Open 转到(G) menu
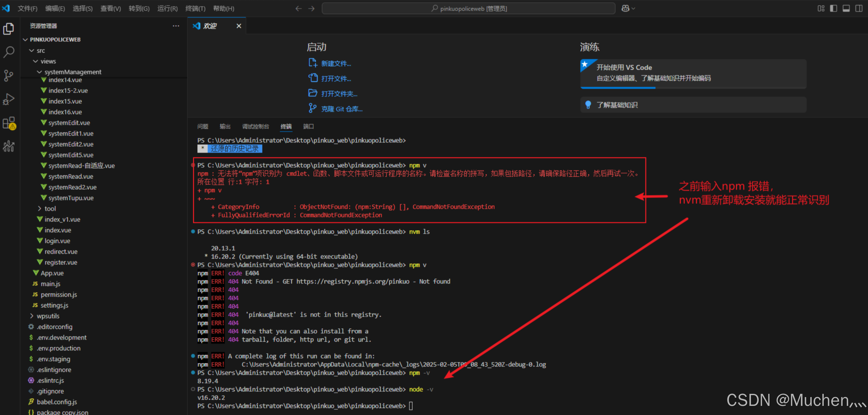Image resolution: width=868 pixels, height=415 pixels. click(139, 8)
